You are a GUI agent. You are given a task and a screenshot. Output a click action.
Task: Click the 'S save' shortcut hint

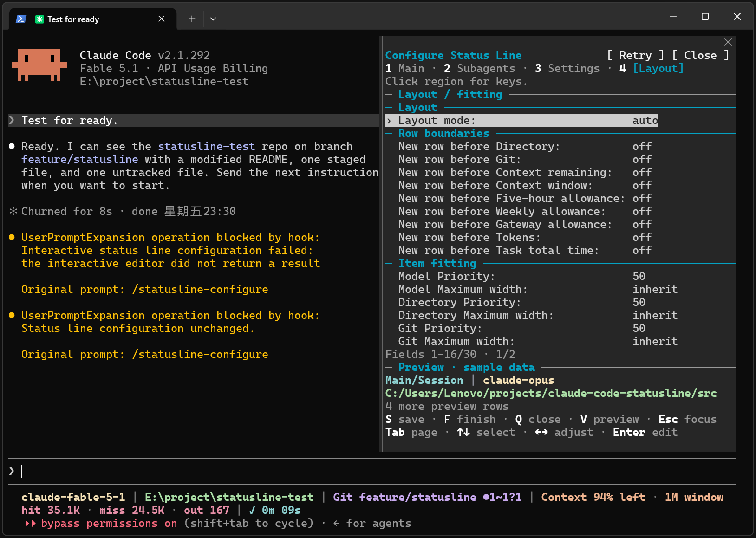[405, 419]
